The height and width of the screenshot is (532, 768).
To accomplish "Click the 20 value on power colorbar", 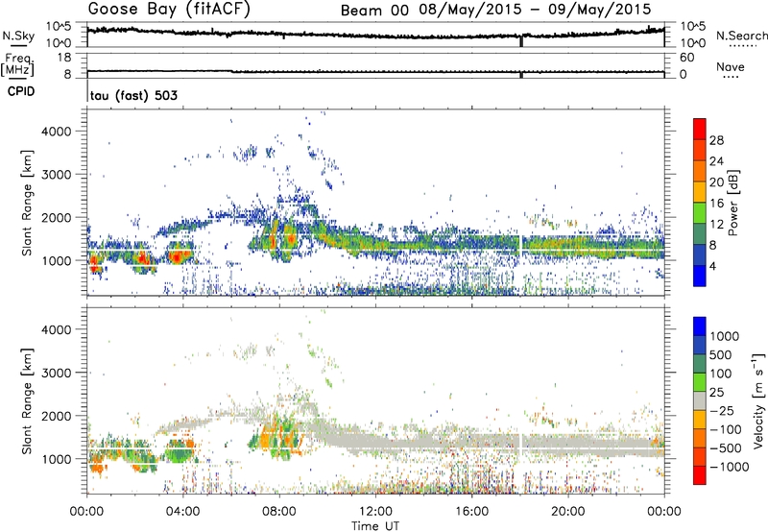I will [716, 182].
